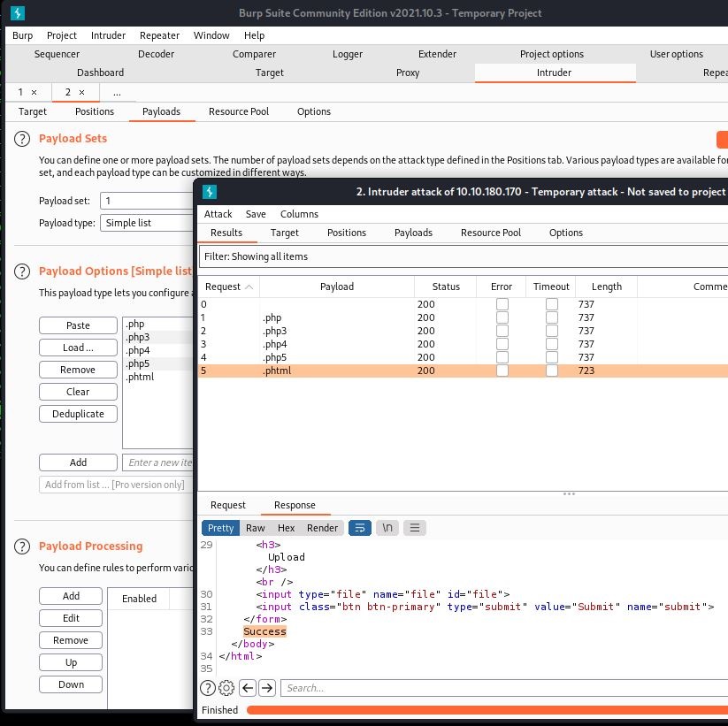Viewport: 728px width, 726px height.
Task: Open the Columns menu in attack window
Action: 299,214
